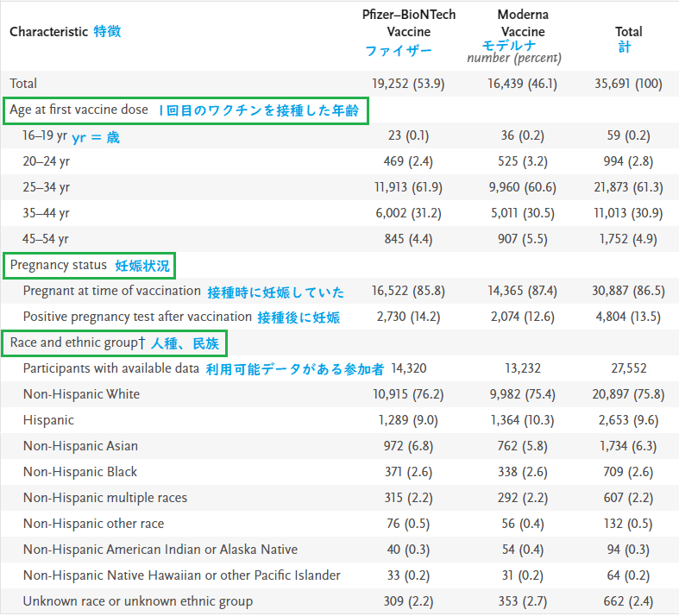This screenshot has height=616, width=679.
Task: Click the value '14,320'
Action: click(408, 368)
